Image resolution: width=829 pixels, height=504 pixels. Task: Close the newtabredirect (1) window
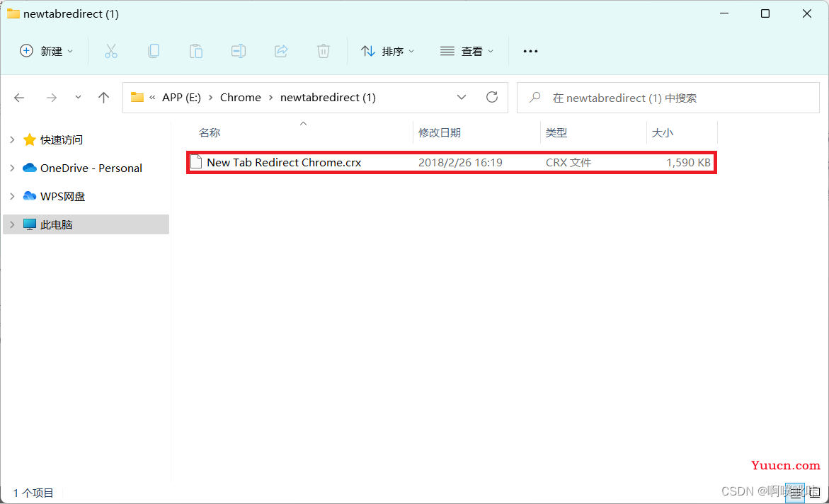807,13
